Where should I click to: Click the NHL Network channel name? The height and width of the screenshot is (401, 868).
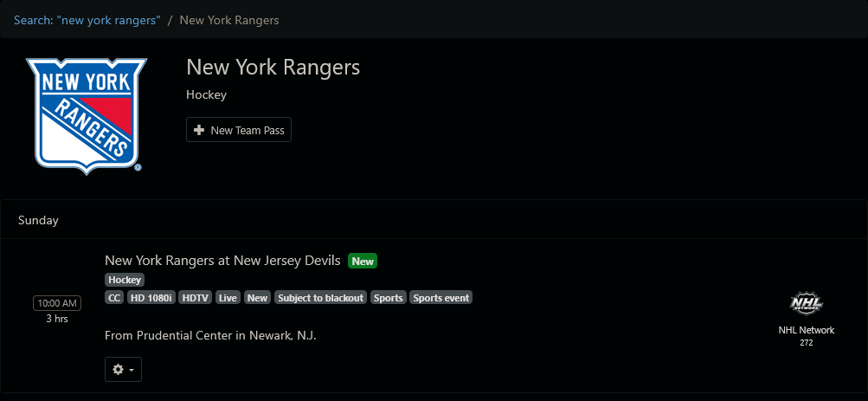(x=806, y=330)
